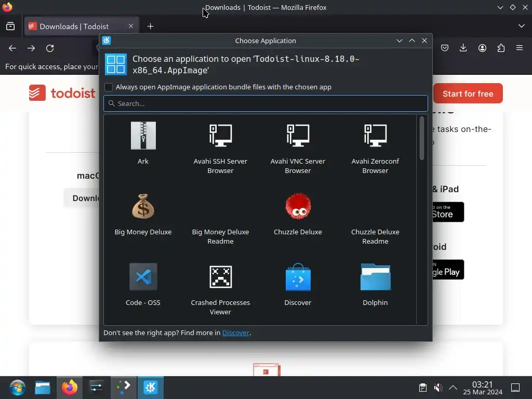Open the start menu launcher
Image resolution: width=532 pixels, height=399 pixels.
[x=17, y=388]
